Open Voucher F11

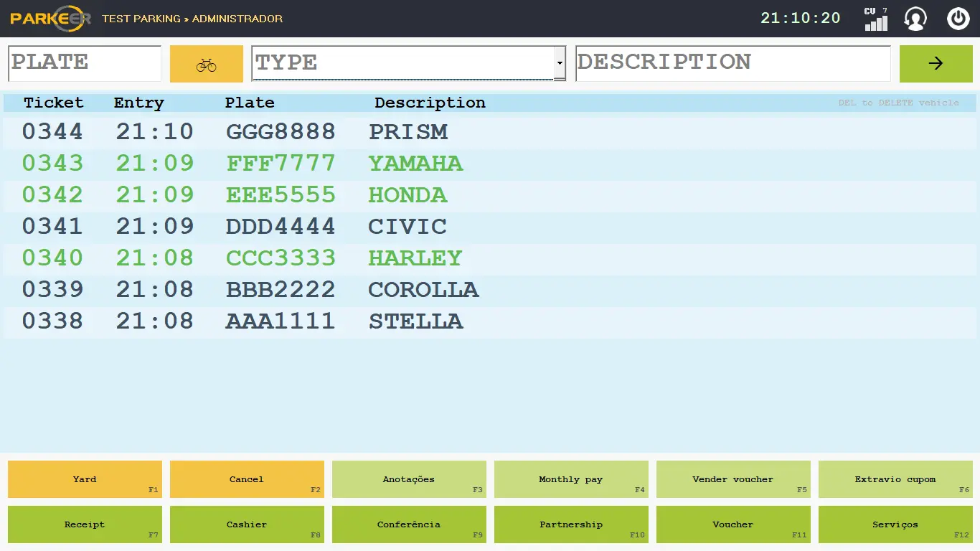click(x=733, y=524)
